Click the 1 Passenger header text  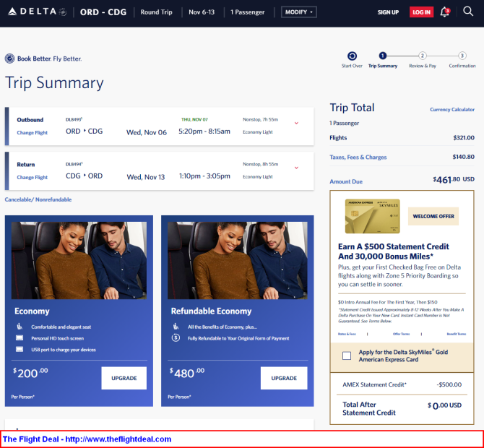pos(248,12)
